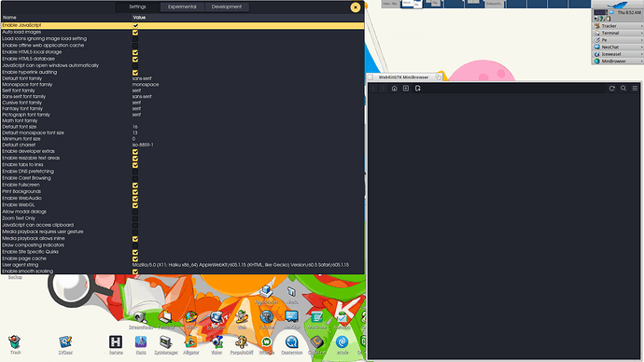Click the Monospace font family value
This screenshot has height=362, width=644.
click(x=146, y=85)
